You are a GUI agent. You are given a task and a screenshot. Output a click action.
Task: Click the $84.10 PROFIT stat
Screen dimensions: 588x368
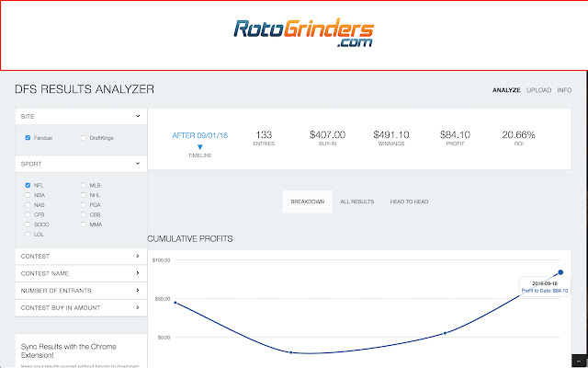click(456, 138)
